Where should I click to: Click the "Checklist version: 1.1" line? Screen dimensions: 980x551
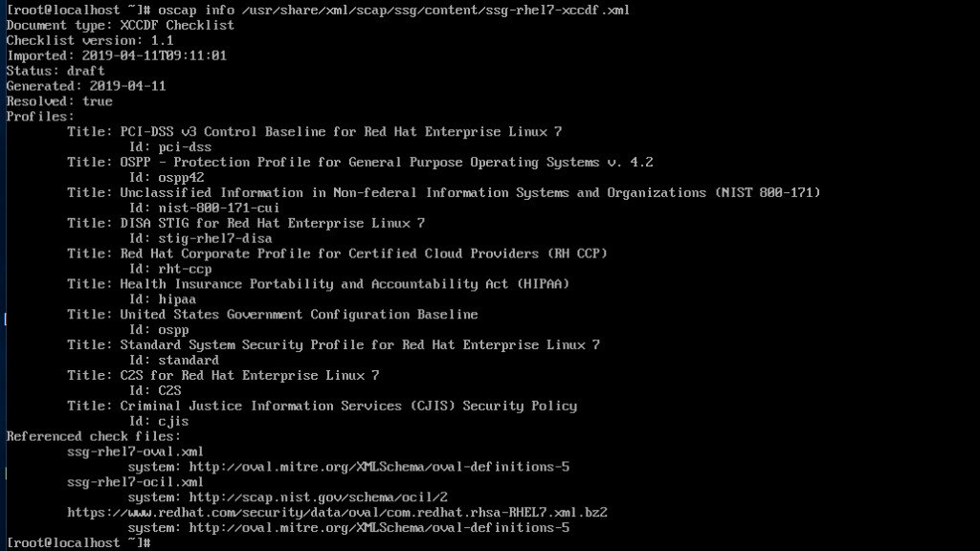point(89,40)
